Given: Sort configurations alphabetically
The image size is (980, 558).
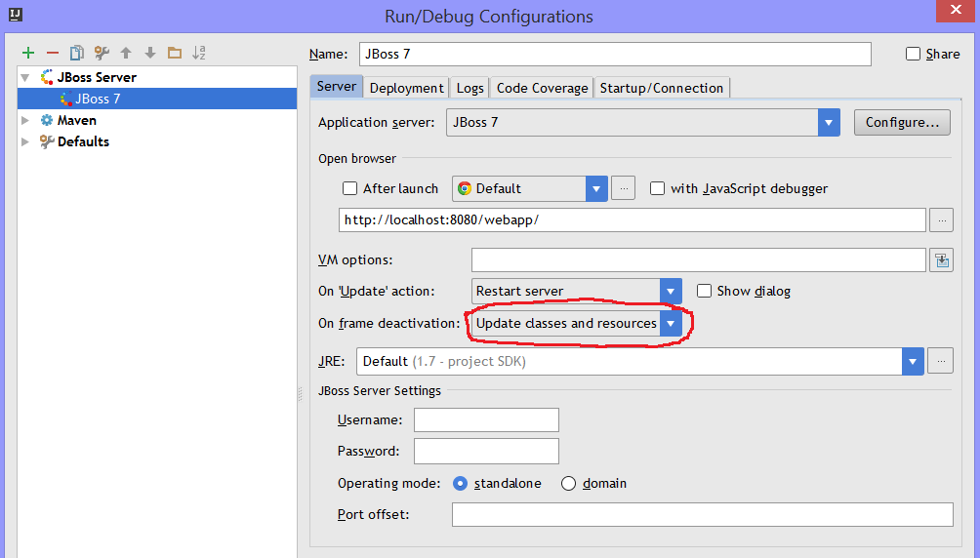Looking at the screenshot, I should point(199,53).
